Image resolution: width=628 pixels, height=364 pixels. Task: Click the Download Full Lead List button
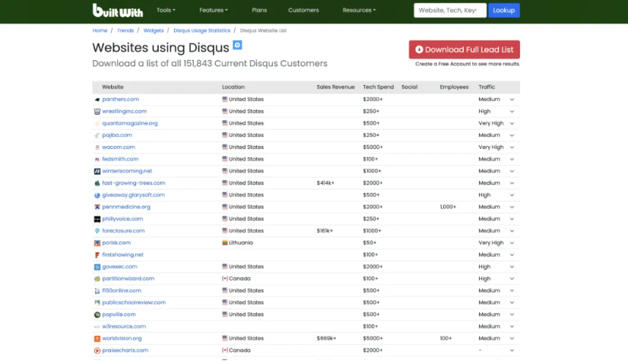[464, 49]
